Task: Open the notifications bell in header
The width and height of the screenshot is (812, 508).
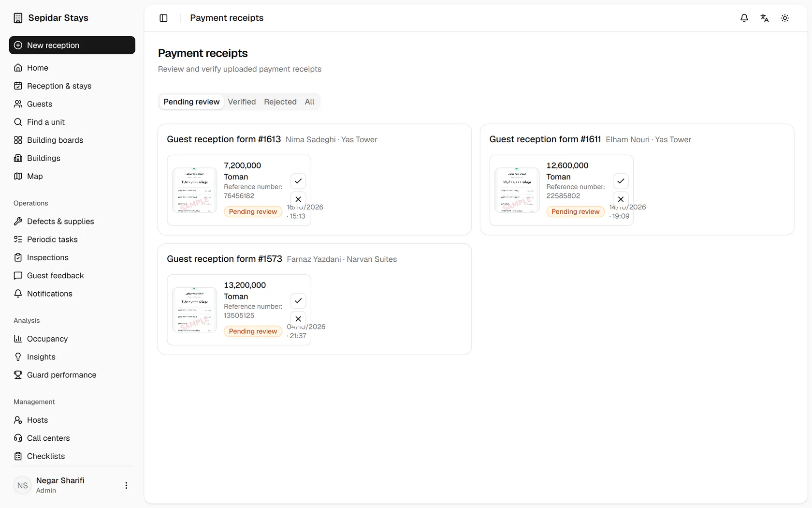Action: click(x=744, y=18)
